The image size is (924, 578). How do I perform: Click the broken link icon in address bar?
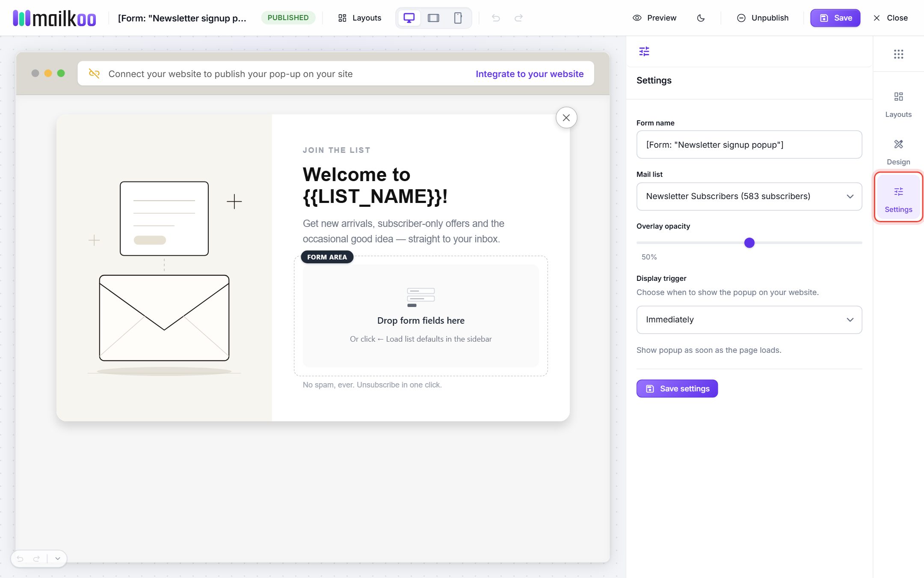(x=94, y=74)
